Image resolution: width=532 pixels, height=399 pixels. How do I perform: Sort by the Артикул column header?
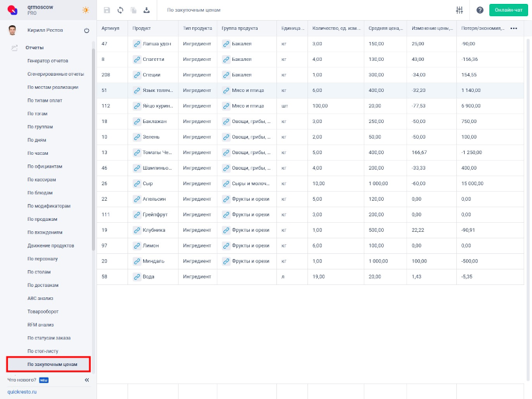(x=110, y=28)
